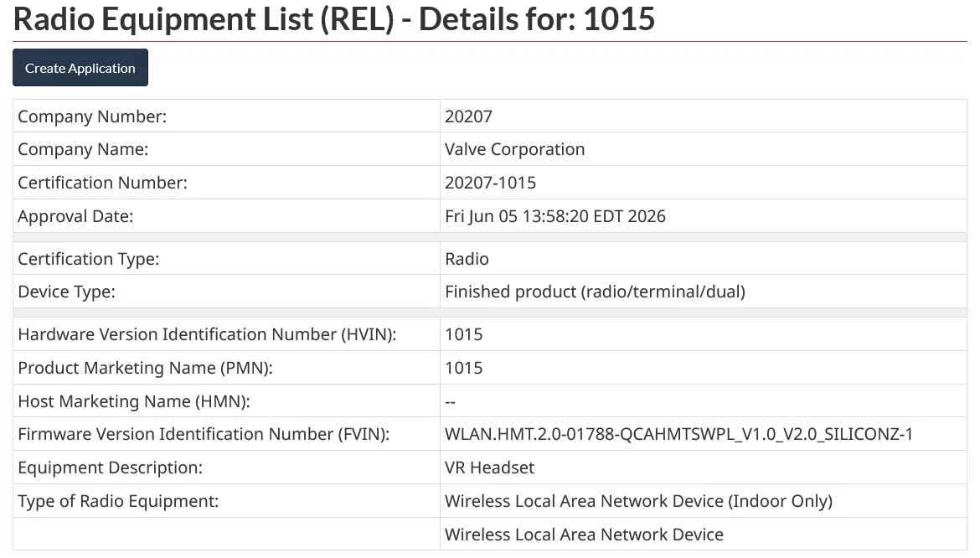This screenshot has width=980, height=558.
Task: Click the "Certification Number:" label
Action: coord(102,183)
